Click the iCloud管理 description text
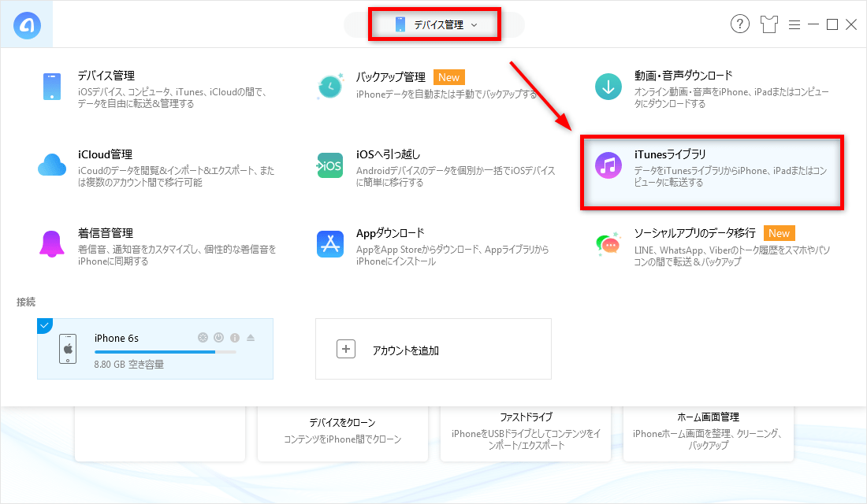 click(x=176, y=176)
